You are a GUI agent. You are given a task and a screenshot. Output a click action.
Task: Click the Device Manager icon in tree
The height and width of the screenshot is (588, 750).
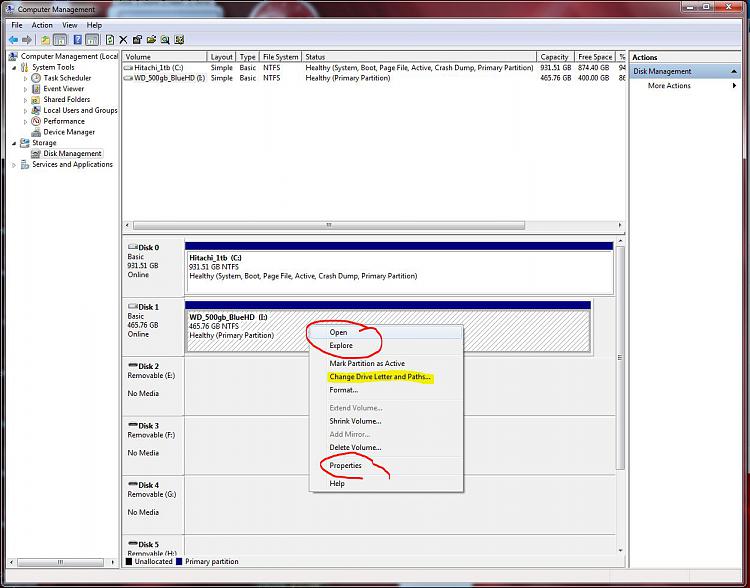pyautogui.click(x=36, y=132)
